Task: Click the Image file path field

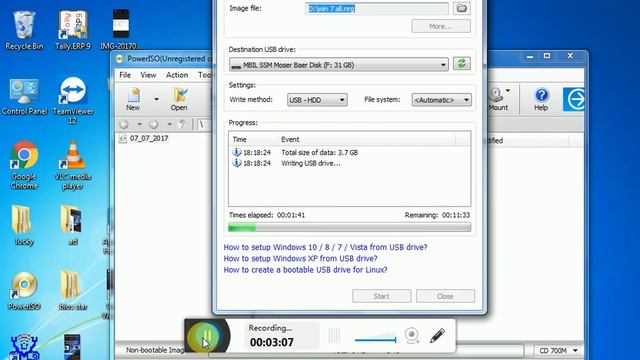Action: coord(376,8)
